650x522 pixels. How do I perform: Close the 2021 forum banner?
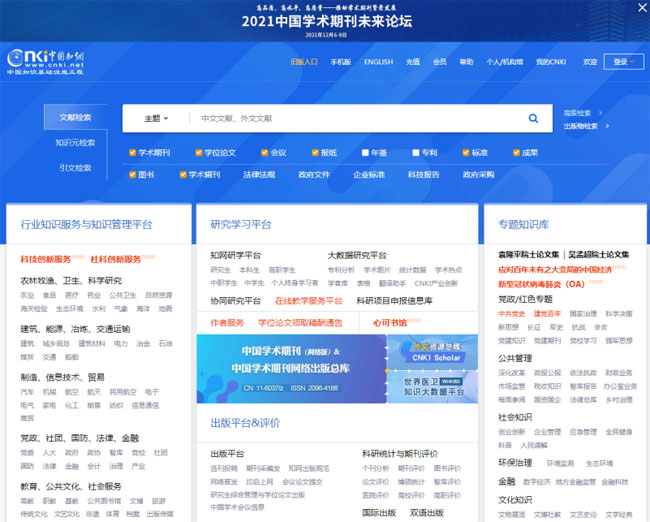click(x=642, y=7)
